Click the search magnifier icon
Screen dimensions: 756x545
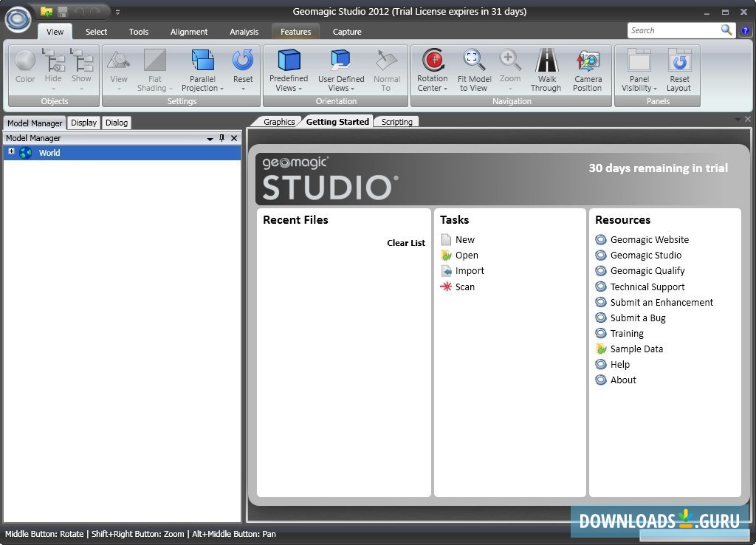click(726, 30)
